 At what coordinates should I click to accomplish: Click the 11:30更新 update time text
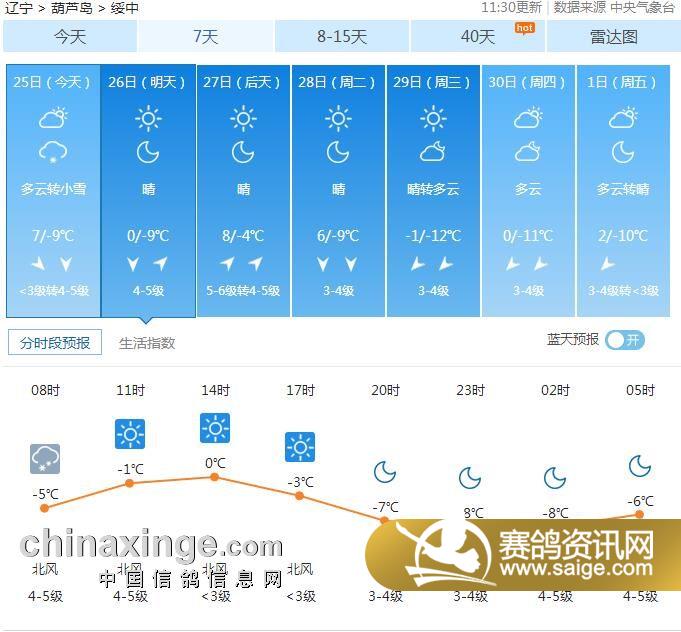pos(512,7)
